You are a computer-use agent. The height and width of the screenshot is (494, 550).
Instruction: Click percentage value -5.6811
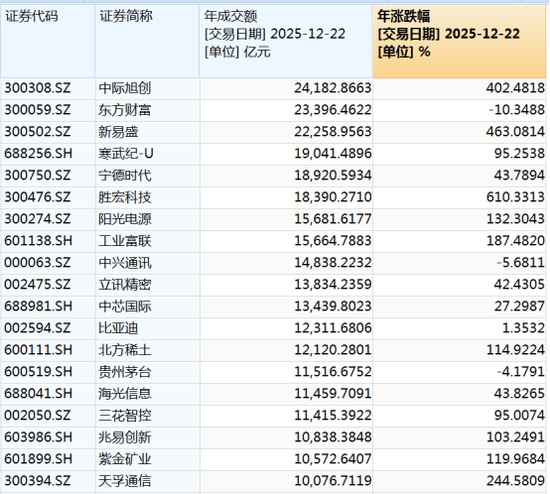521,262
